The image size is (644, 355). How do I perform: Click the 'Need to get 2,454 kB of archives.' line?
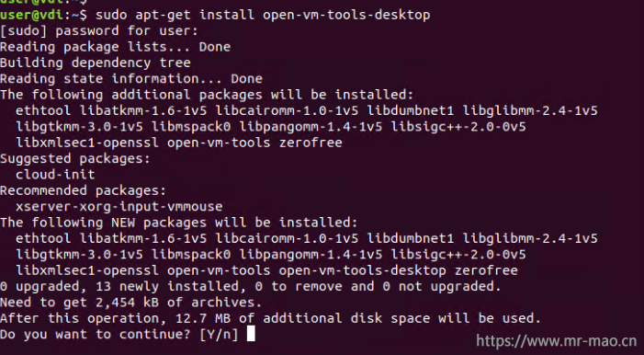click(131, 303)
